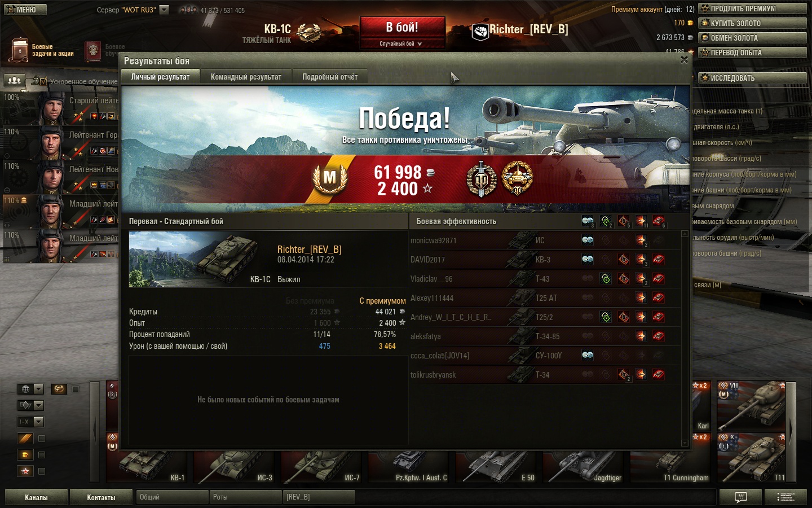Click the destroyed tank icon for DAVID2017 row

pos(658,260)
